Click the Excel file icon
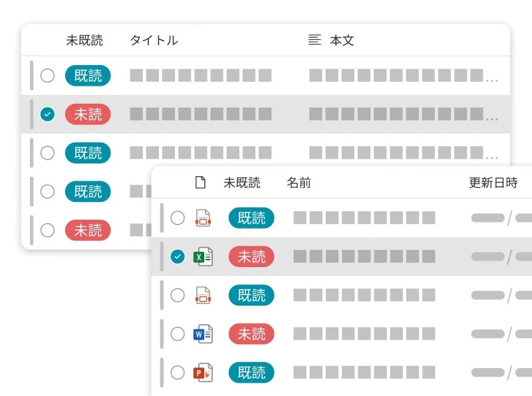The image size is (532, 396). (x=203, y=256)
